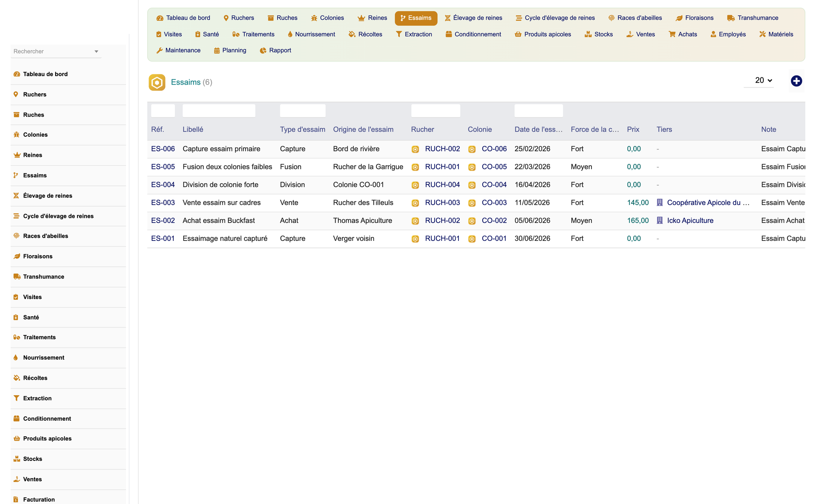Open the Rechercher search dropdown arrow
Image resolution: width=814 pixels, height=504 pixels.
96,51
